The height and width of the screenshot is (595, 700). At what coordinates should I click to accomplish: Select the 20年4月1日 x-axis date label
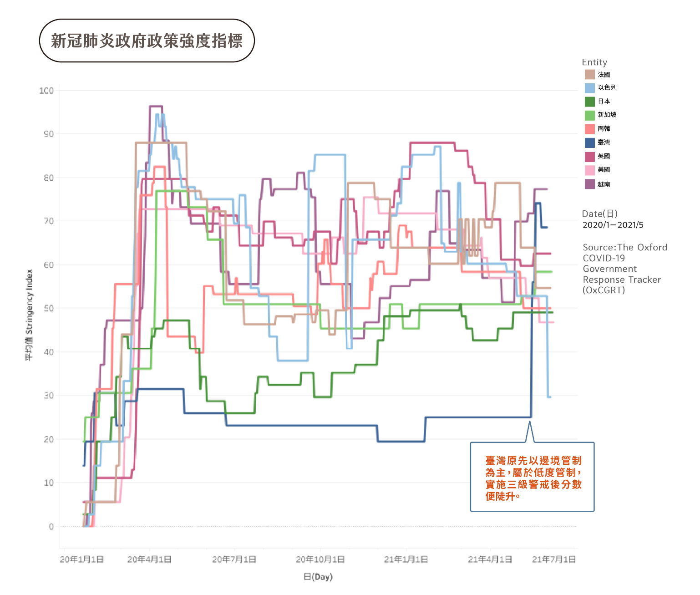click(x=149, y=559)
